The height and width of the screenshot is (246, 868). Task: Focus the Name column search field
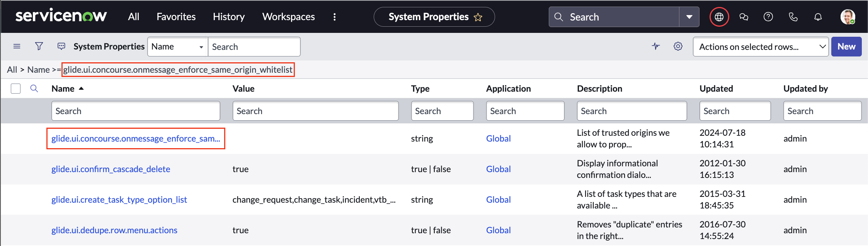pyautogui.click(x=136, y=111)
